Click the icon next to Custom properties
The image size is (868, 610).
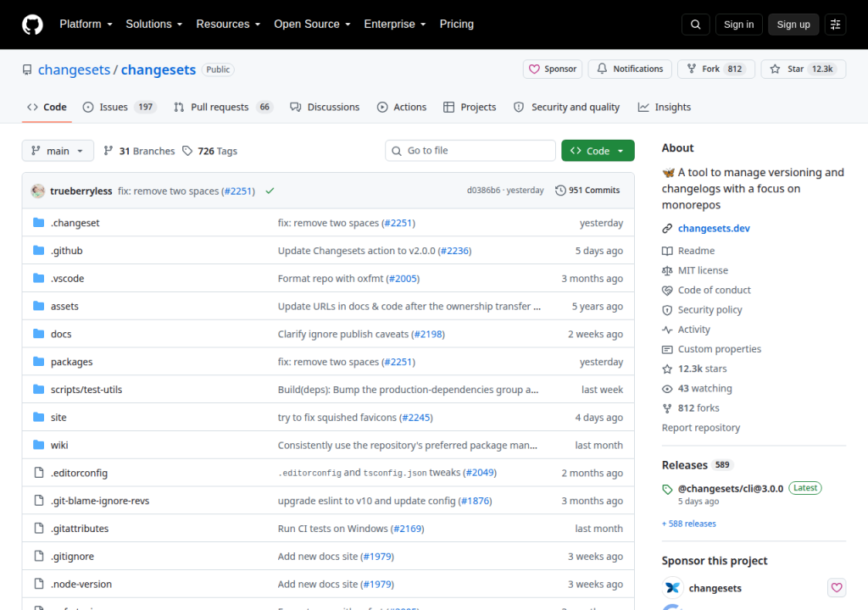click(x=667, y=349)
